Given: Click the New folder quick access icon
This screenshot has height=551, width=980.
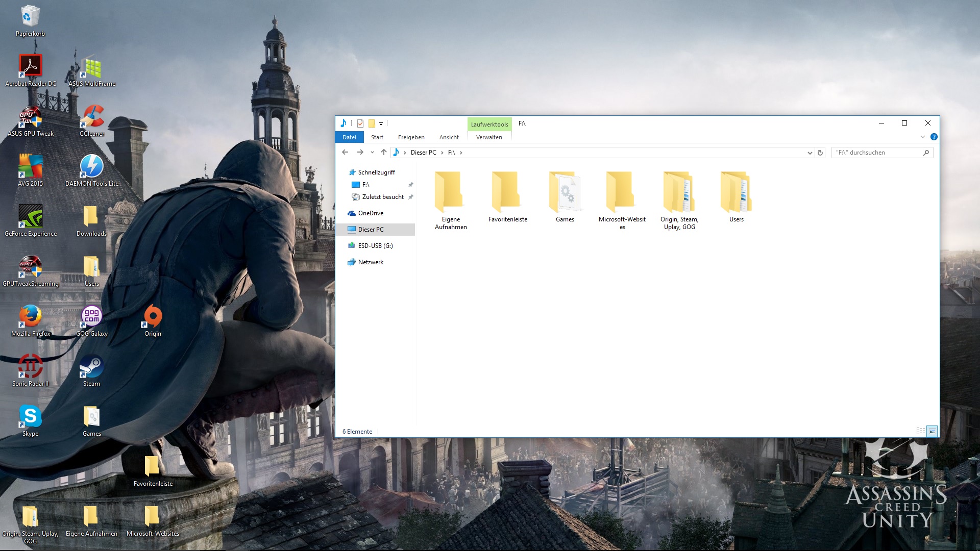Looking at the screenshot, I should (372, 123).
